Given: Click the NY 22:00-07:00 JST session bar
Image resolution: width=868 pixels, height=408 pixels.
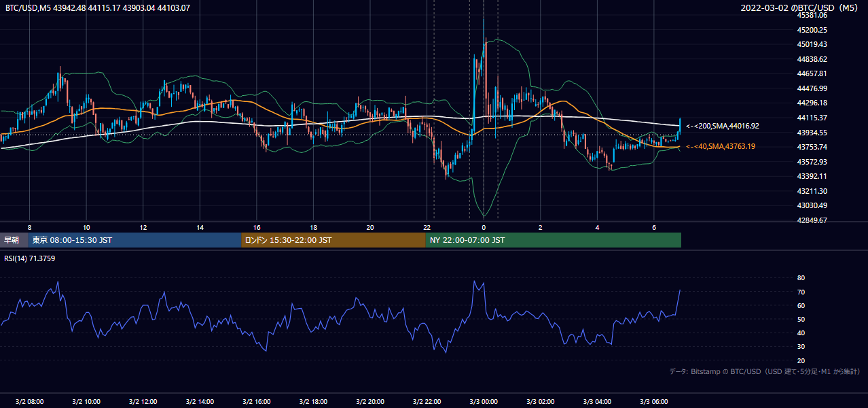Looking at the screenshot, I should click(x=554, y=240).
